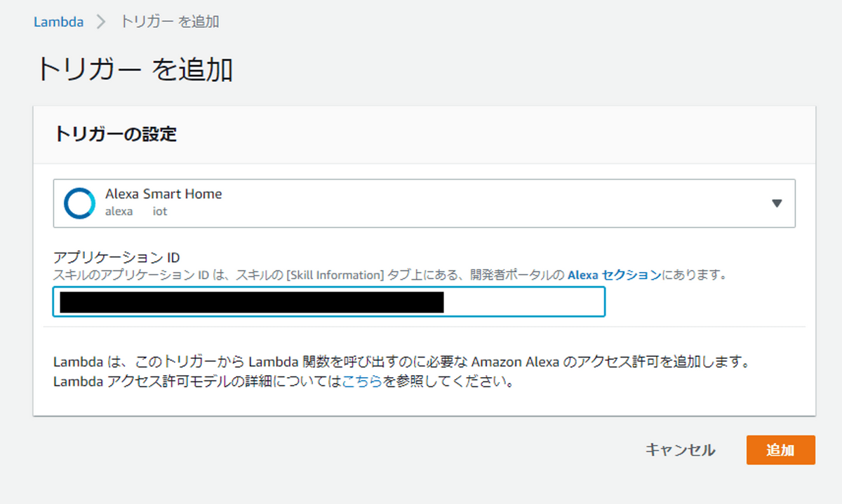Open the trigger type dropdown arrow

[777, 203]
